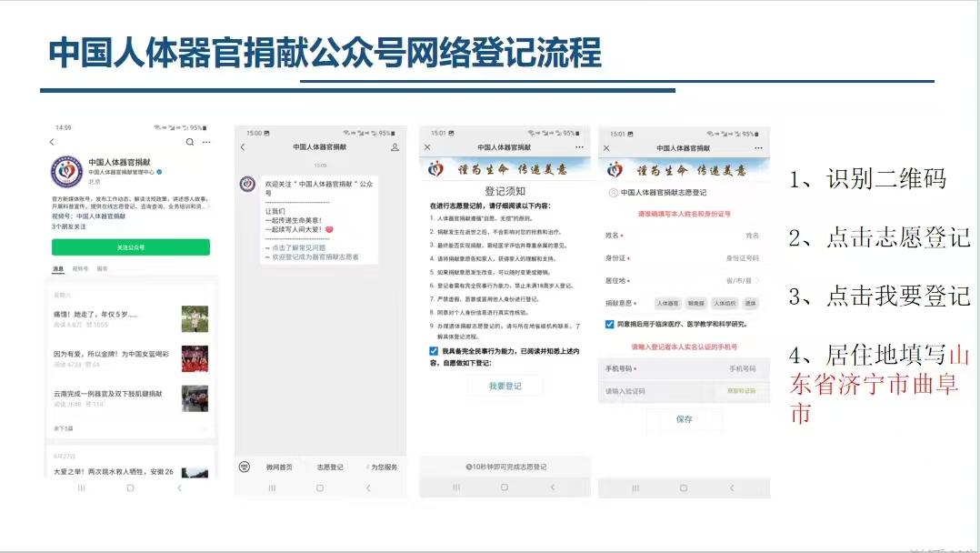
Task: Tap back arrow on the official account profile
Action: click(x=52, y=143)
